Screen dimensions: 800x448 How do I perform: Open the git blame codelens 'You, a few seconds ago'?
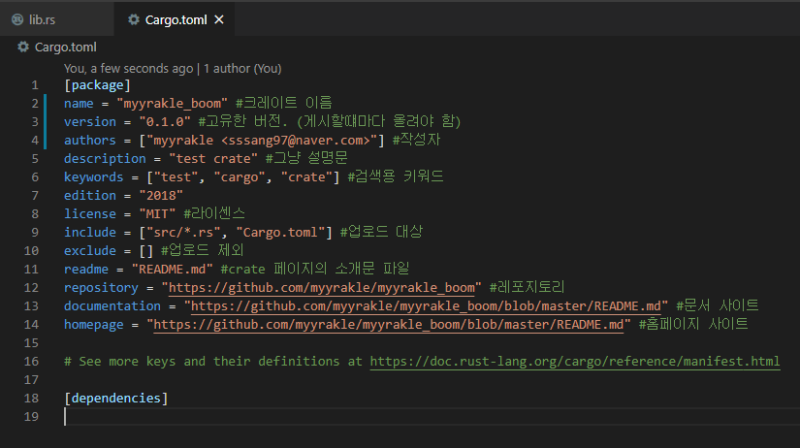point(172,68)
